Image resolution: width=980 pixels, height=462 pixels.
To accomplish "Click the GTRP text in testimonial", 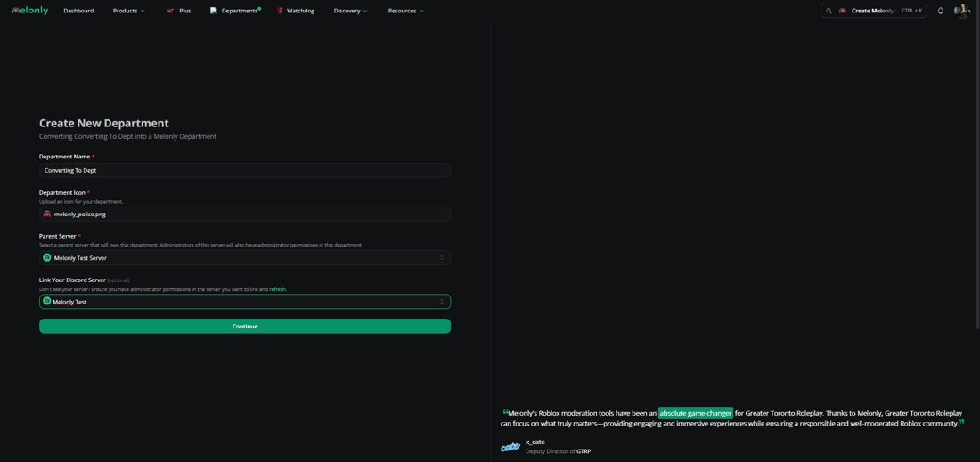I will [x=584, y=450].
